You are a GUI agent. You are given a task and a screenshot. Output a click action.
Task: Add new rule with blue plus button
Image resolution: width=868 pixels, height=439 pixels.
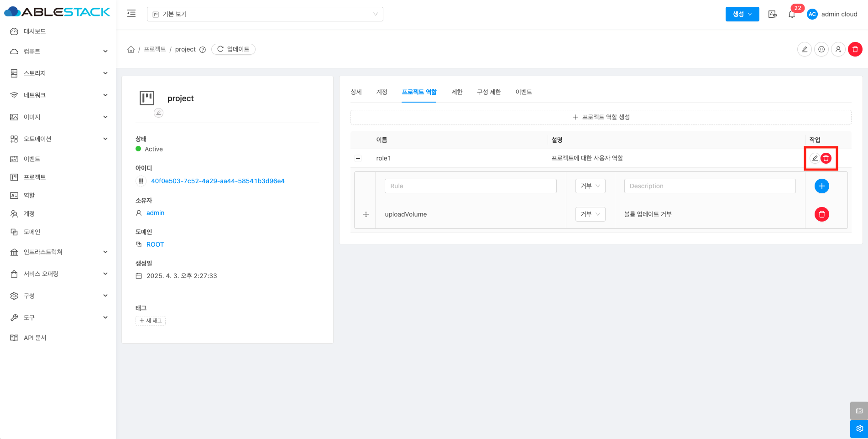(x=821, y=186)
